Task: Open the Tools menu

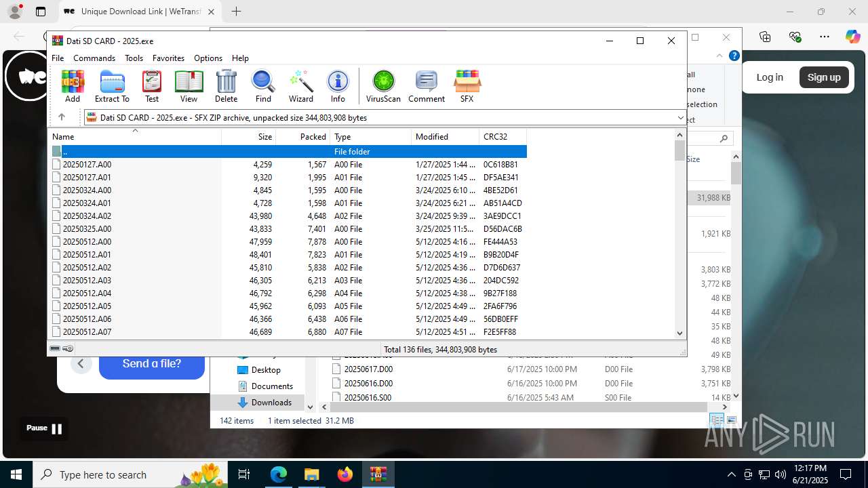Action: [x=134, y=58]
